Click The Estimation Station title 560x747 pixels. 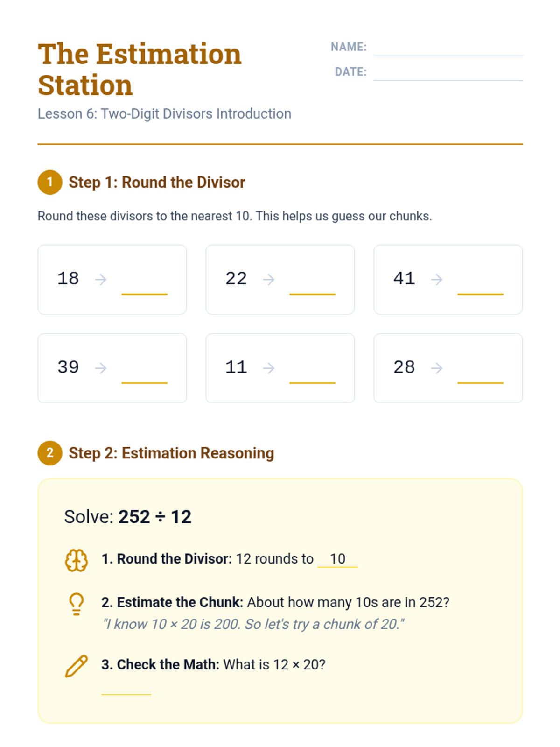point(140,70)
